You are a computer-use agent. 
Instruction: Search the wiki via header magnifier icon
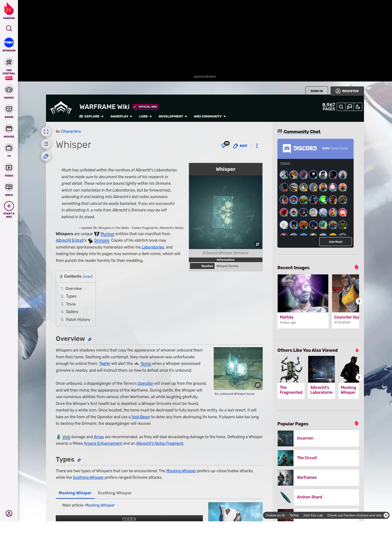(x=341, y=107)
